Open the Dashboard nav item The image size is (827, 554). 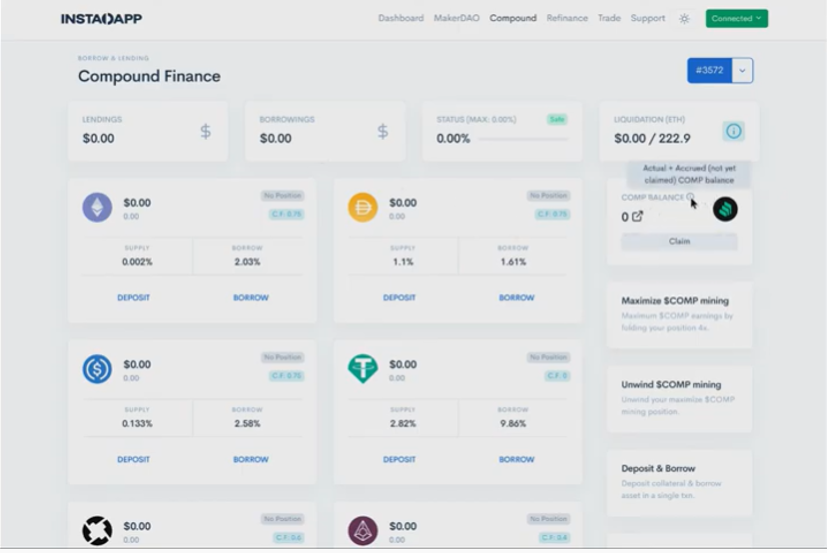tap(401, 18)
